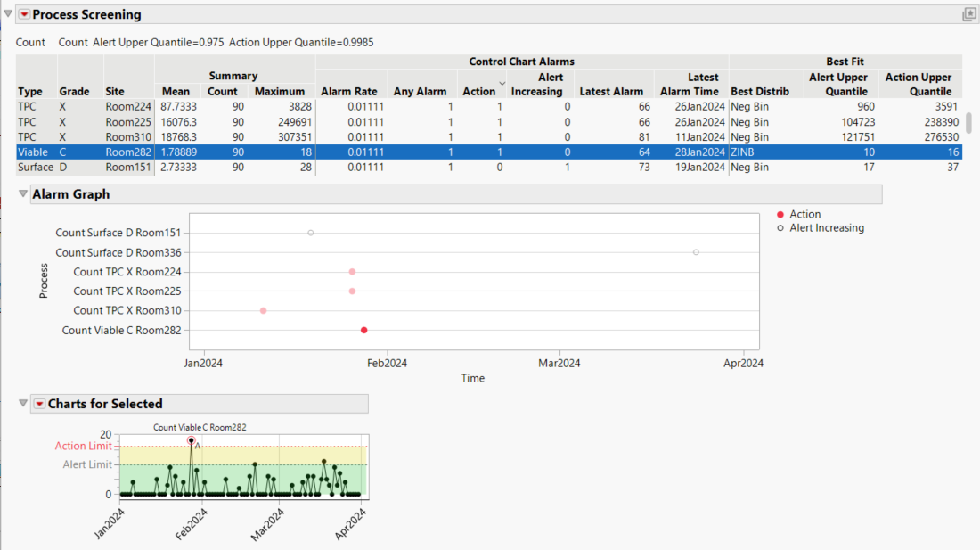Viewport: 980px width, 550px height.
Task: Select the Alert Upper Quantile column header
Action: [838, 85]
